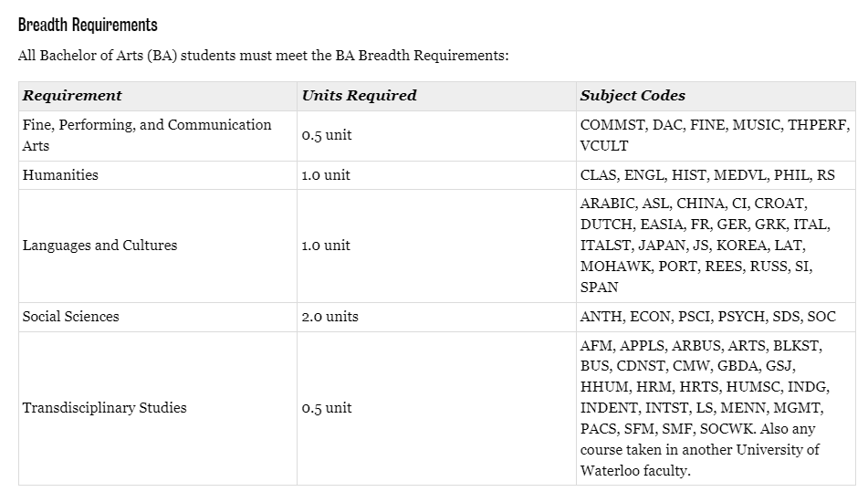Click the Units Required column header

[x=436, y=96]
